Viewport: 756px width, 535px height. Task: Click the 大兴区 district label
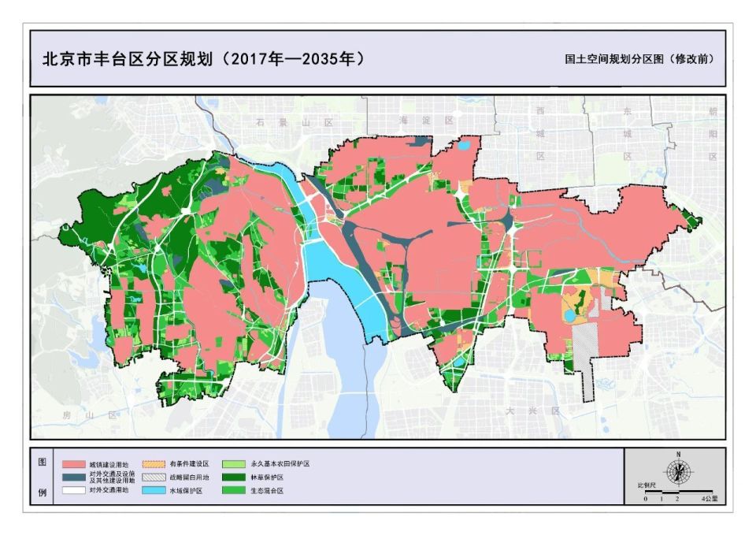pyautogui.click(x=533, y=411)
